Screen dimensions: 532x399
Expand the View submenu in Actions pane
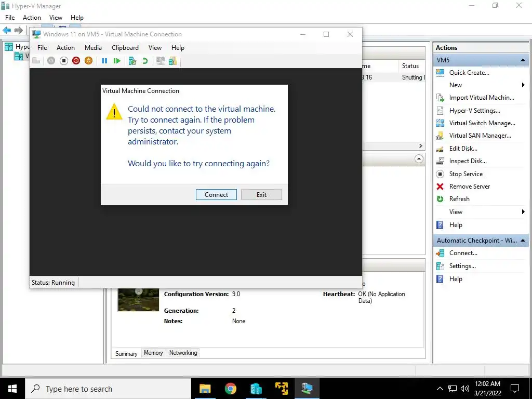click(523, 212)
